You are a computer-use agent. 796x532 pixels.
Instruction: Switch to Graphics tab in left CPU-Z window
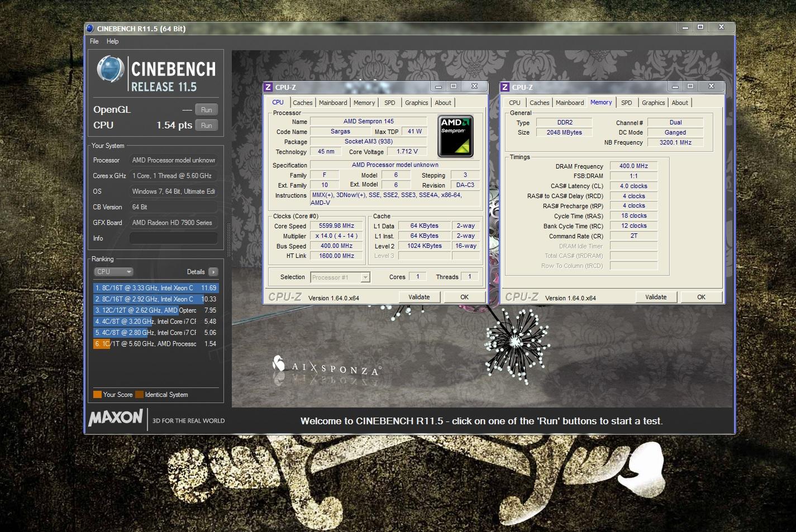pyautogui.click(x=417, y=103)
